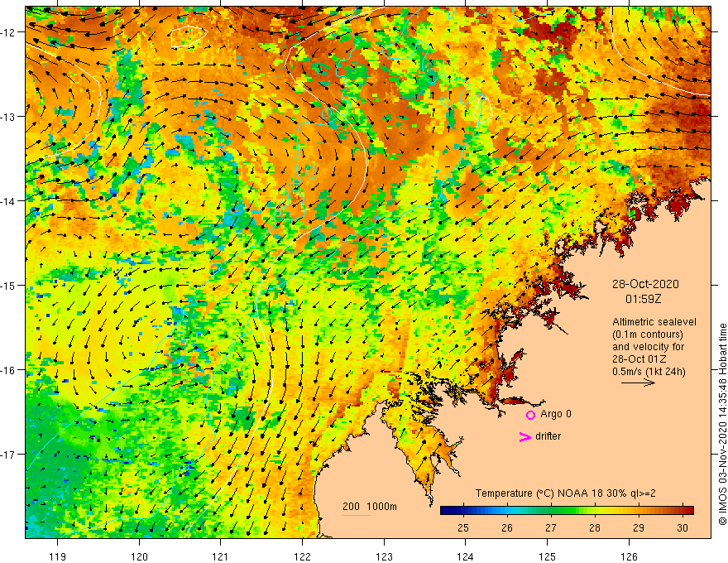
Task: Click latitude axis label '-14'
Action: tap(8, 201)
